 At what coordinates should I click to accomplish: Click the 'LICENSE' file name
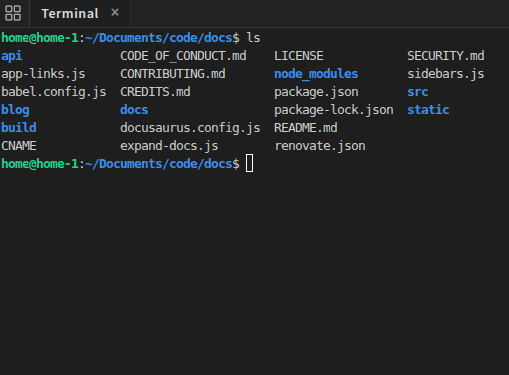(299, 56)
